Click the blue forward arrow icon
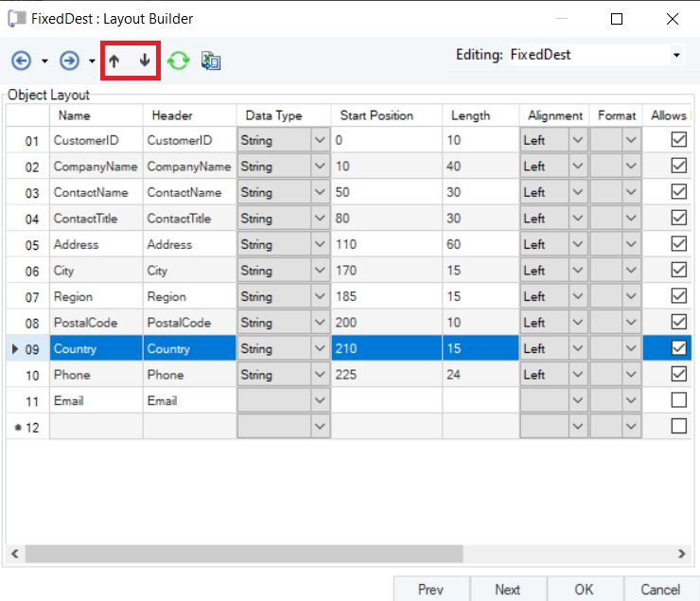Image resolution: width=700 pixels, height=601 pixels. 69,61
